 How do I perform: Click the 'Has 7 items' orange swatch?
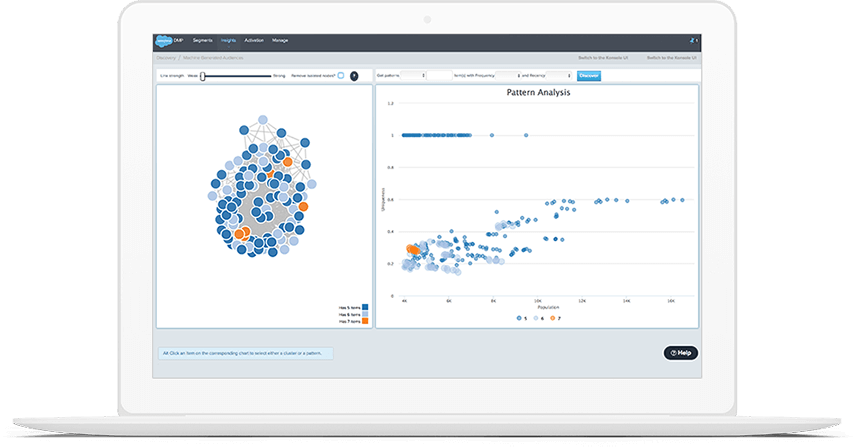(365, 321)
